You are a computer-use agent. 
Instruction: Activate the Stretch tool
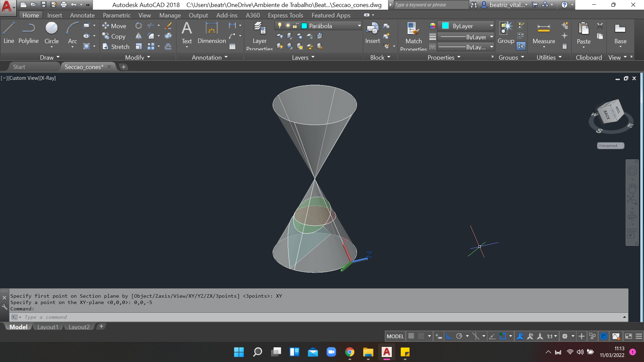116,47
